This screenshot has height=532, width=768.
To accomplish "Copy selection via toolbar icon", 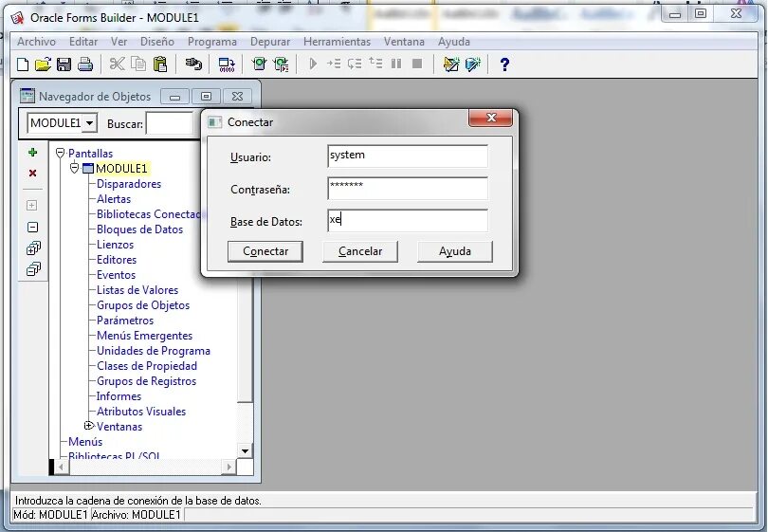I will click(138, 64).
